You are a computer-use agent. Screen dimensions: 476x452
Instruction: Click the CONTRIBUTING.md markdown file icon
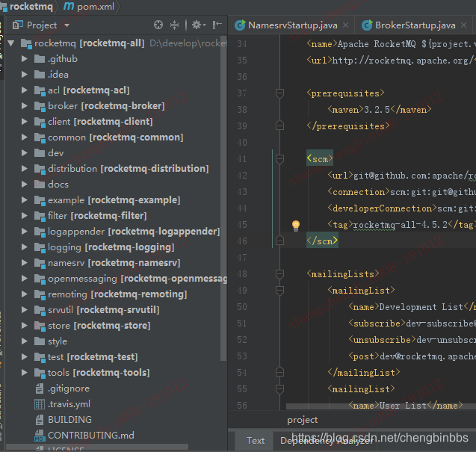40,436
